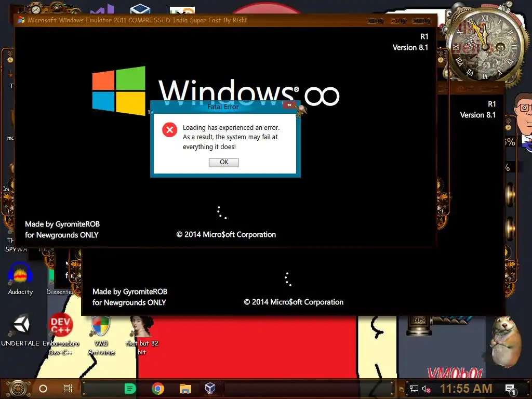Click the muted volume icon in the tray

coord(427,389)
